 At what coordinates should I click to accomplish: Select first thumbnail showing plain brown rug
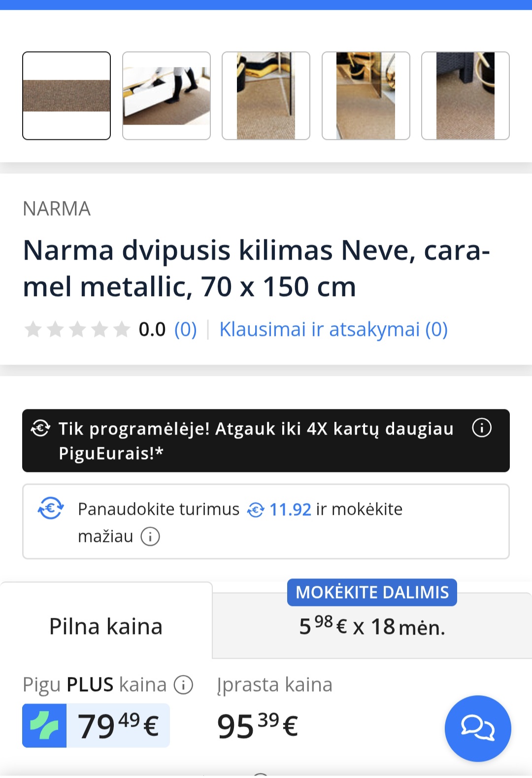pyautogui.click(x=66, y=96)
